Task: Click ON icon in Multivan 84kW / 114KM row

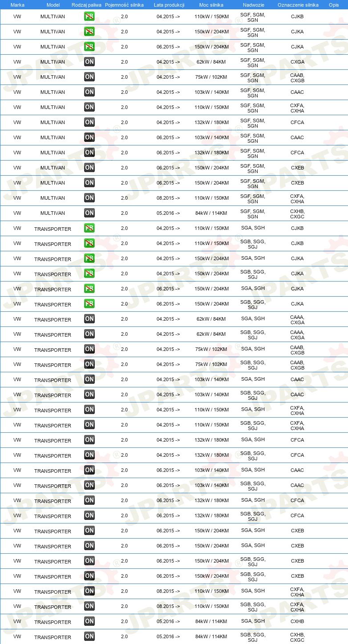Action: pos(89,213)
